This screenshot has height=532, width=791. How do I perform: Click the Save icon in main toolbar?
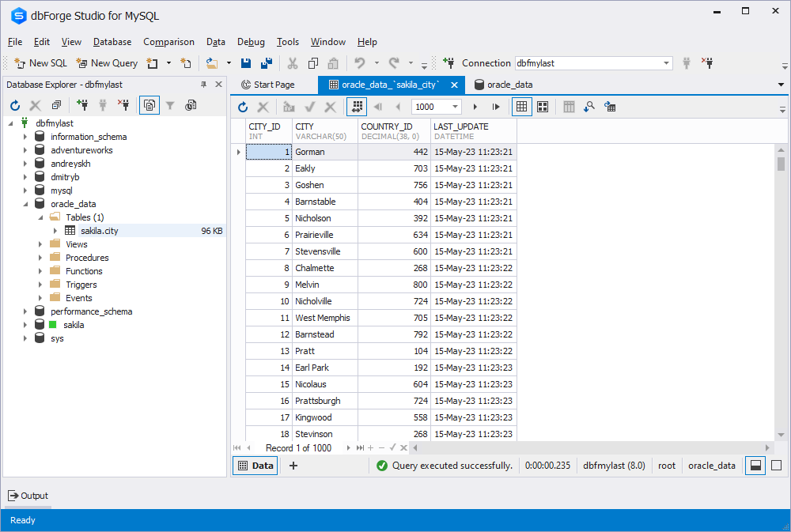click(246, 63)
